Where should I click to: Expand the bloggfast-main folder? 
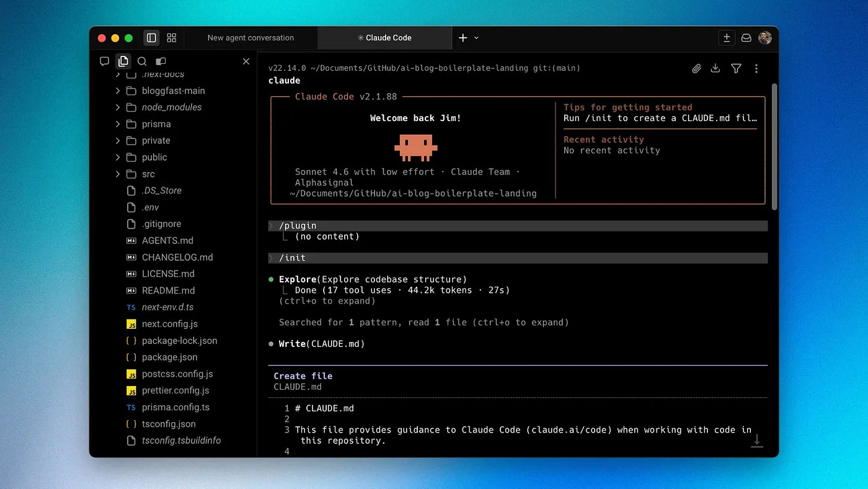point(118,91)
